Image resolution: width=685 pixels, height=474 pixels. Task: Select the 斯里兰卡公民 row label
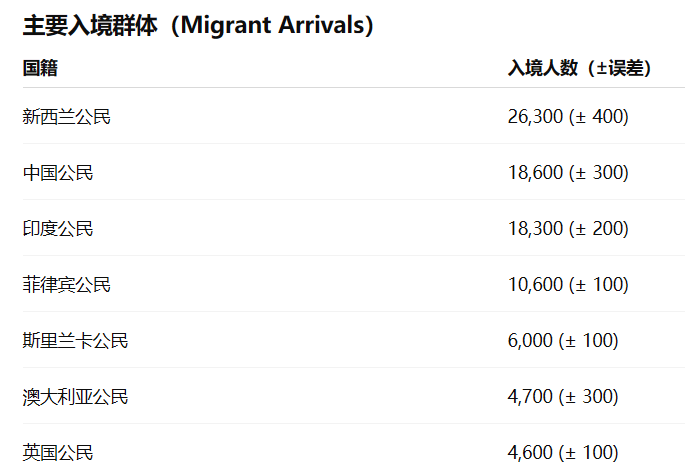pyautogui.click(x=76, y=341)
